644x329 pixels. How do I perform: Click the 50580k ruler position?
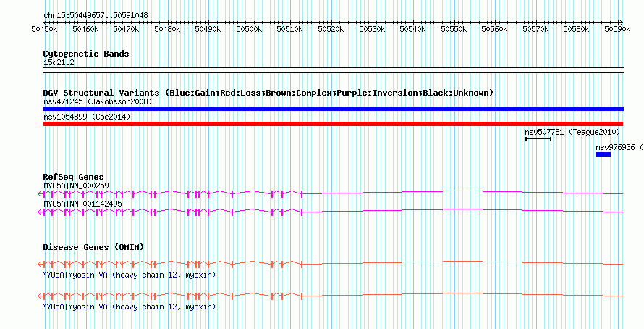pos(576,29)
